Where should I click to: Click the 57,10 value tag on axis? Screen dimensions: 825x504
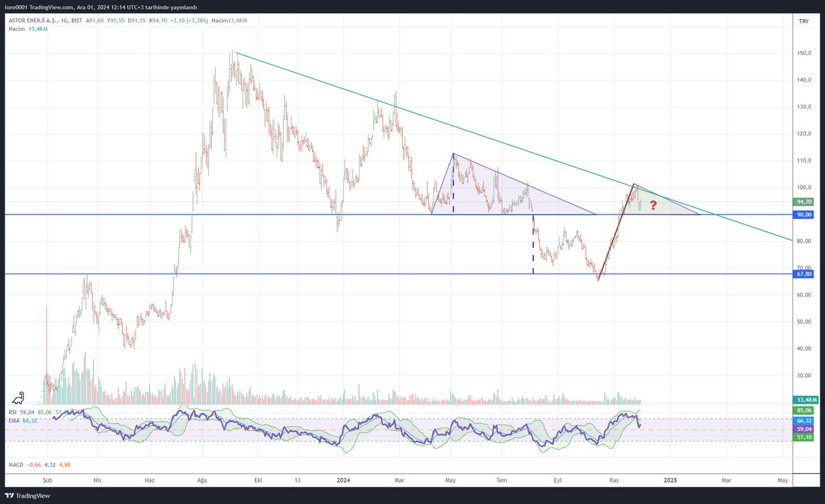[804, 437]
